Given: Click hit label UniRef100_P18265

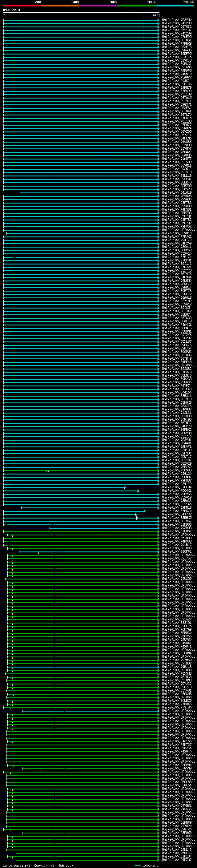Looking at the screenshot, I should pos(176,748).
